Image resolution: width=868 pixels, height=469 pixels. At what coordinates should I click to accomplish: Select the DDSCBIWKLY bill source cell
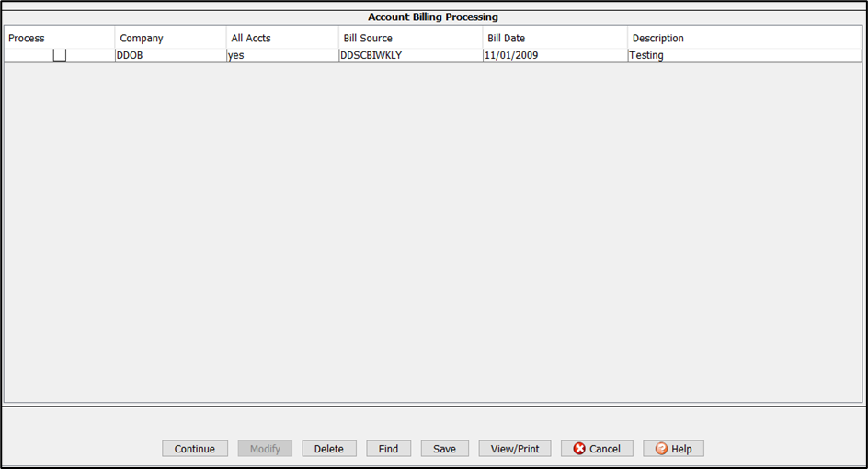(x=371, y=55)
